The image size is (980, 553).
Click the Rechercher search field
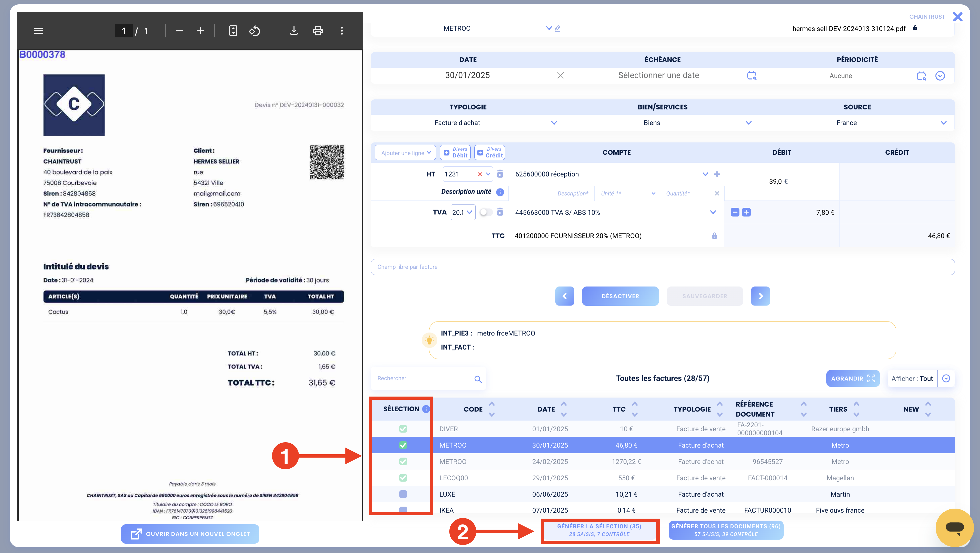[424, 378]
